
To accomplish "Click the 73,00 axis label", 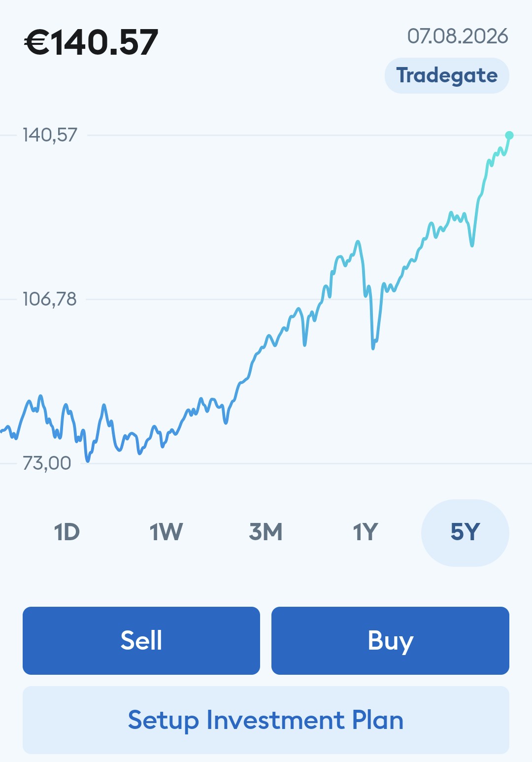I will click(x=47, y=463).
